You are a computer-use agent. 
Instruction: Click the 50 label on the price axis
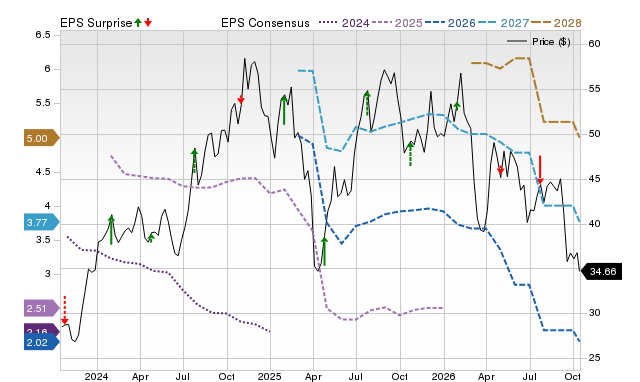click(x=594, y=134)
